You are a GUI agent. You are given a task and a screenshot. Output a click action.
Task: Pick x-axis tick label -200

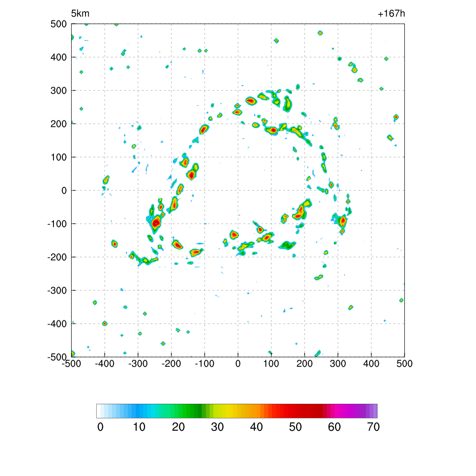tap(171, 364)
